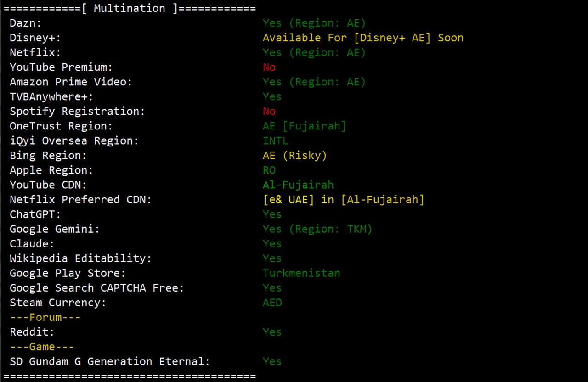Select Google Search CAPTCHA Free: label
Viewport: 588px width, 382px height.
tap(96, 287)
